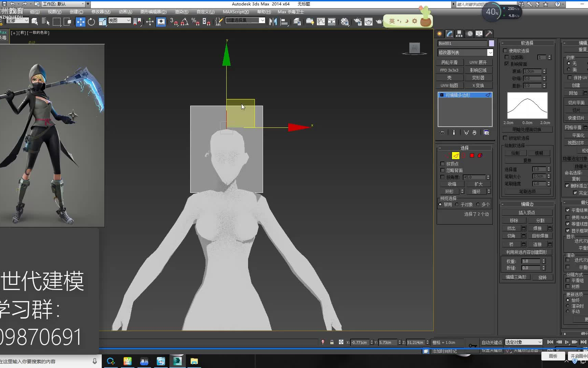Image resolution: width=588 pixels, height=368 pixels.
Task: Open the 全部 selection filter dropdown
Action: [x=17, y=20]
